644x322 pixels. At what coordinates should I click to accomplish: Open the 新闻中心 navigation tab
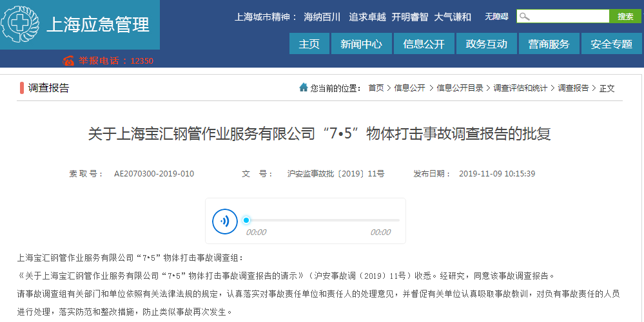[362, 44]
